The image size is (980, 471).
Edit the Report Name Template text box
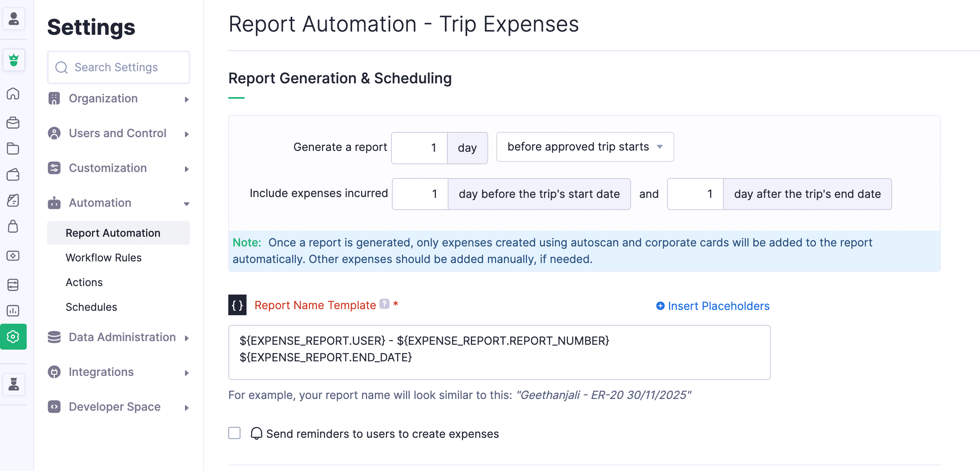click(499, 352)
